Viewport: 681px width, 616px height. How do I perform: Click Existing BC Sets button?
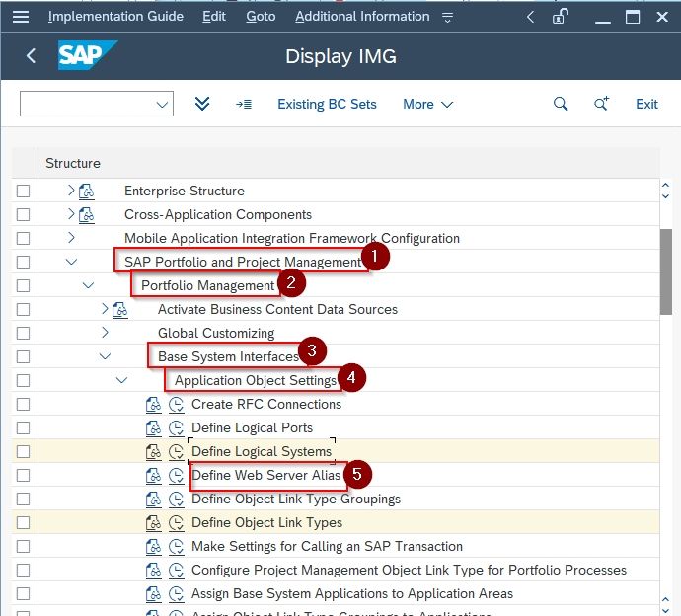coord(327,104)
